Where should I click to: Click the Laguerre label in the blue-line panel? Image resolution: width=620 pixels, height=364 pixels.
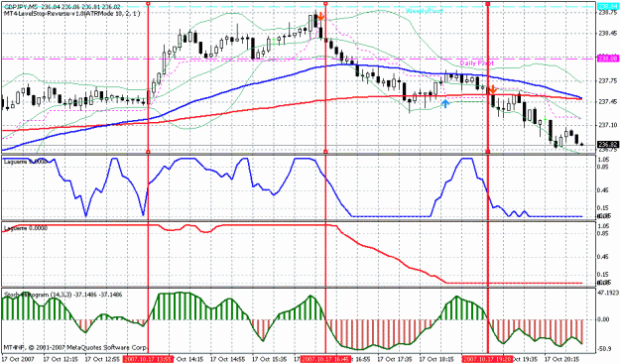(26, 162)
